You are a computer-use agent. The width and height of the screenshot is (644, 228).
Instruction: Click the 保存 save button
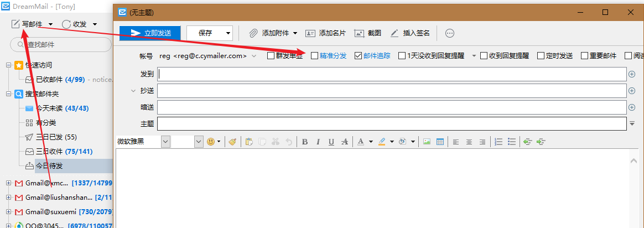pyautogui.click(x=205, y=33)
